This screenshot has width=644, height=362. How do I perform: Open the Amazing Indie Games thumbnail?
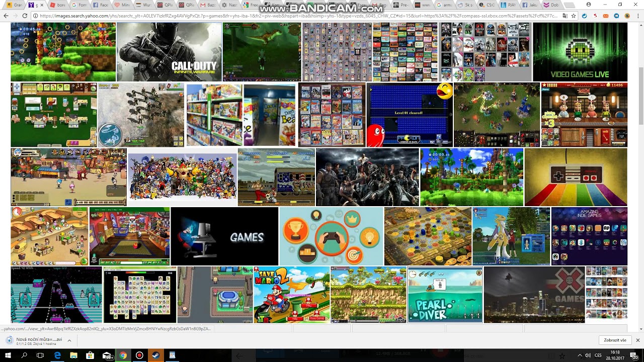[590, 236]
